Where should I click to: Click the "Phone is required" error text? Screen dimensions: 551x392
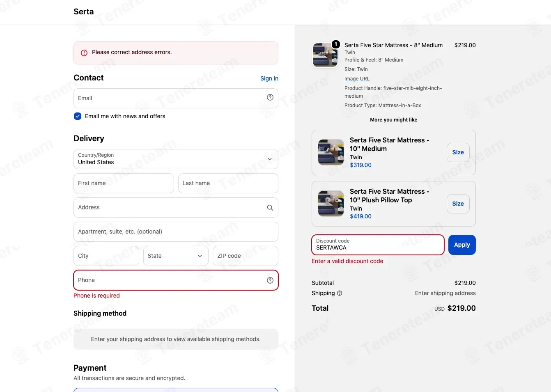pyautogui.click(x=96, y=296)
